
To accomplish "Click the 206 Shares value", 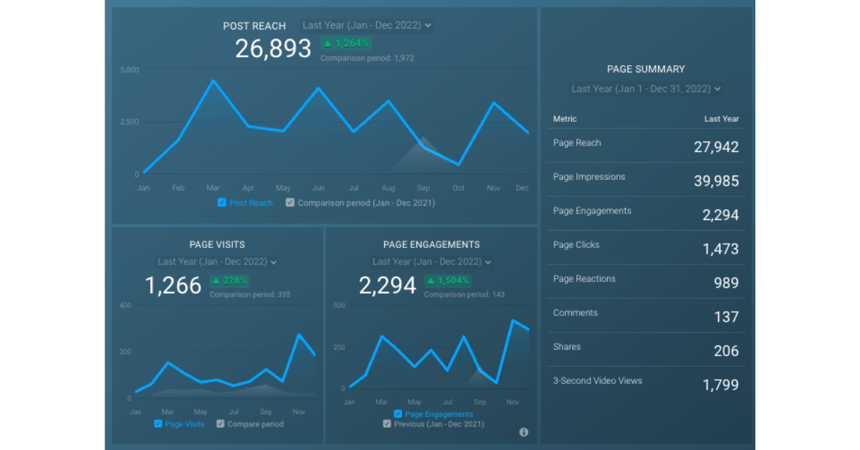I will (x=726, y=351).
